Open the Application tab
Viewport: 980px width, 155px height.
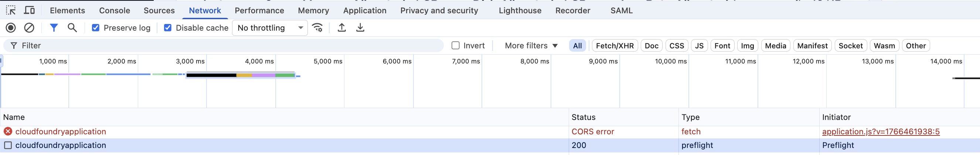pos(364,10)
